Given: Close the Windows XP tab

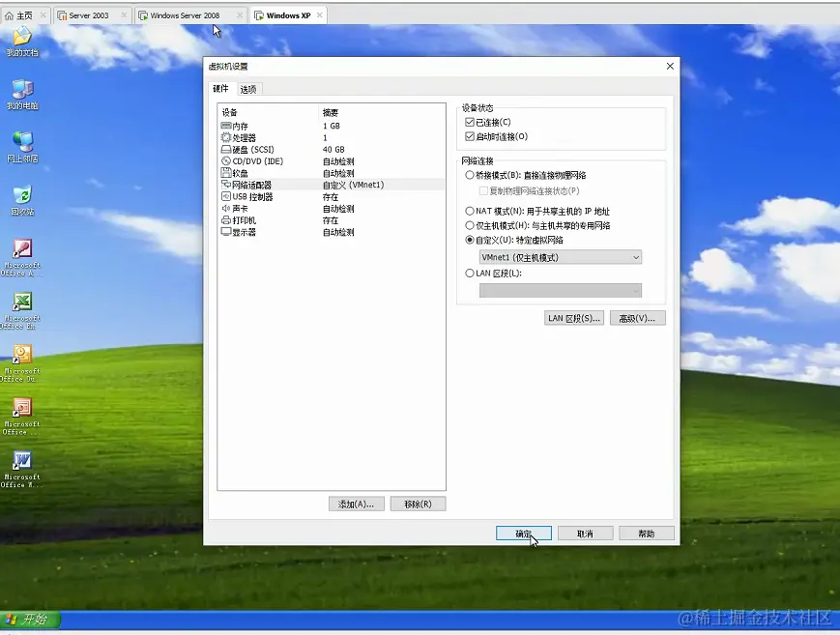Looking at the screenshot, I should [320, 15].
